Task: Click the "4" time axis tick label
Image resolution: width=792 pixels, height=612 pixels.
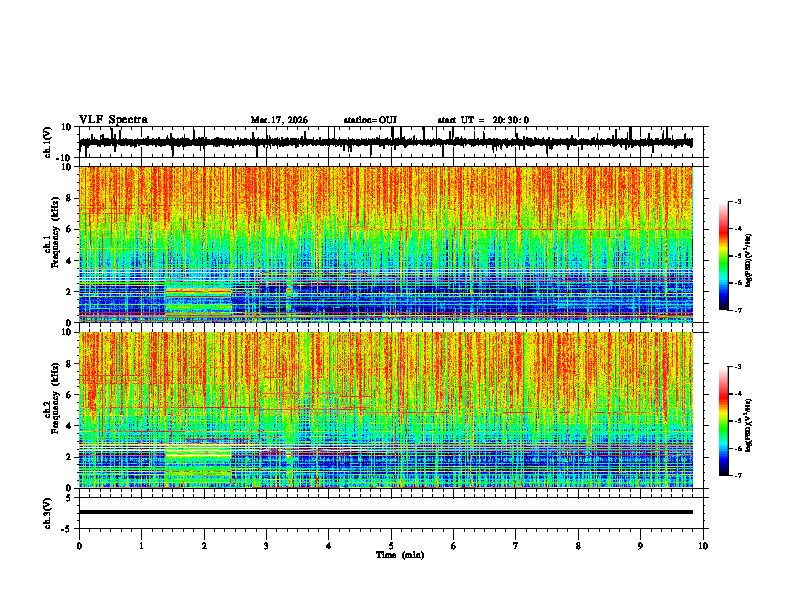Action: (329, 545)
